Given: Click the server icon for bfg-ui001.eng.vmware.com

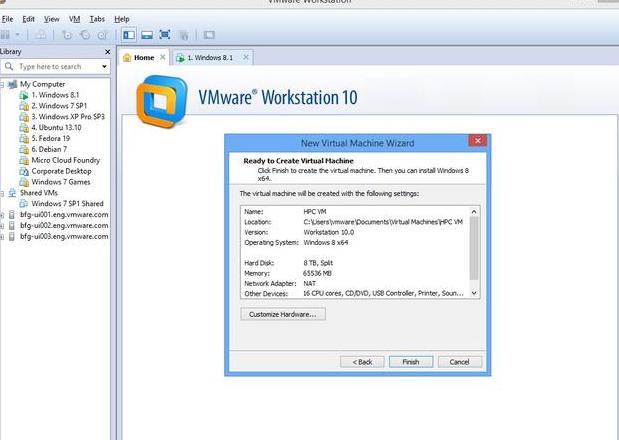Looking at the screenshot, I should click(x=12, y=215).
